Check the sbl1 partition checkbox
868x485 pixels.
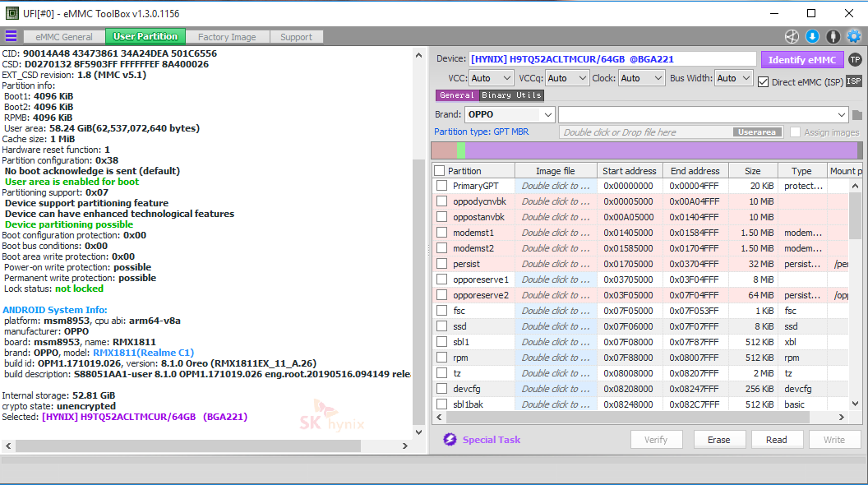click(x=441, y=342)
